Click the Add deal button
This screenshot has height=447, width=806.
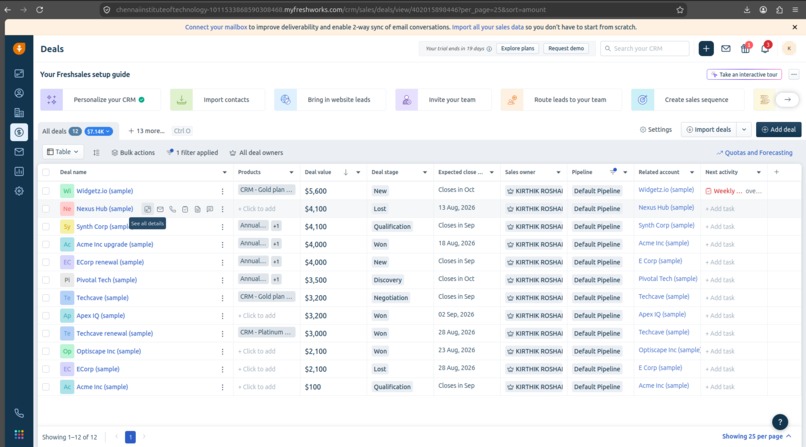click(778, 129)
